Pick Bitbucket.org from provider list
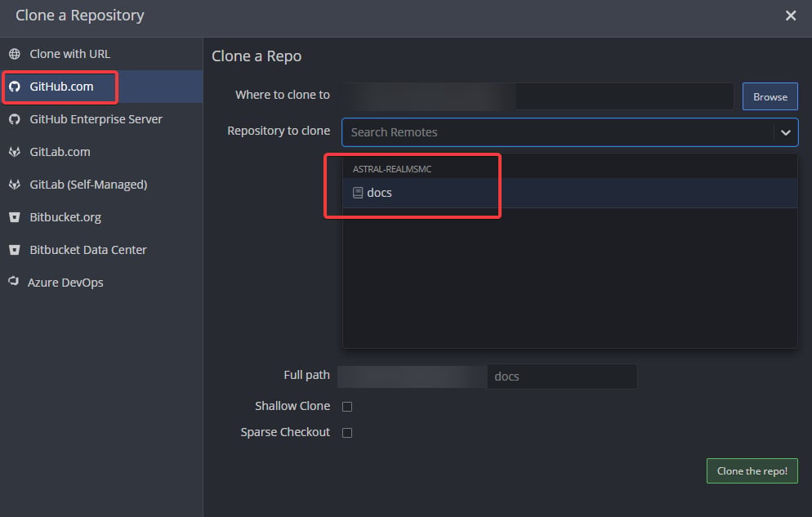812x517 pixels. tap(101, 217)
